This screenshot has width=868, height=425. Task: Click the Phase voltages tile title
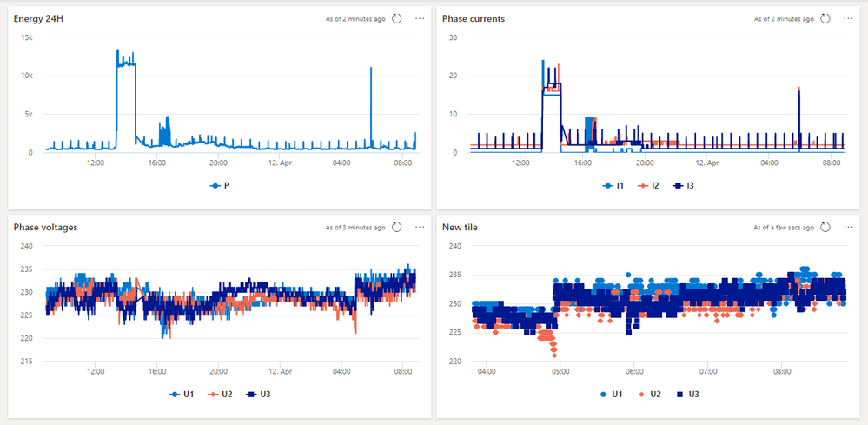click(45, 227)
